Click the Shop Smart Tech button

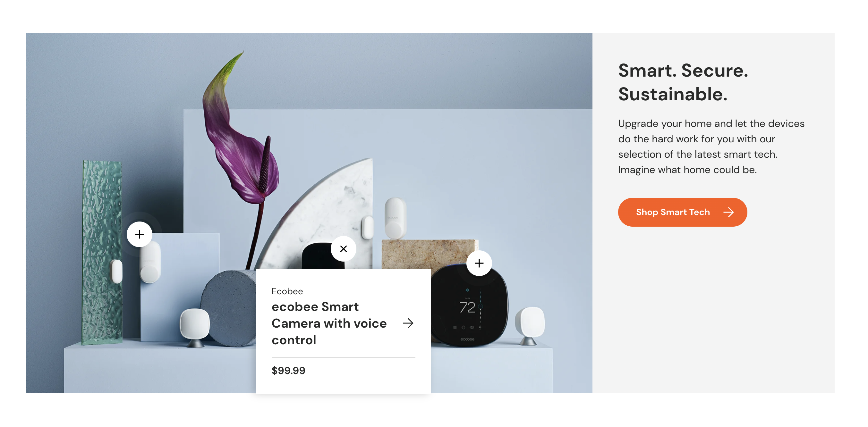(682, 212)
